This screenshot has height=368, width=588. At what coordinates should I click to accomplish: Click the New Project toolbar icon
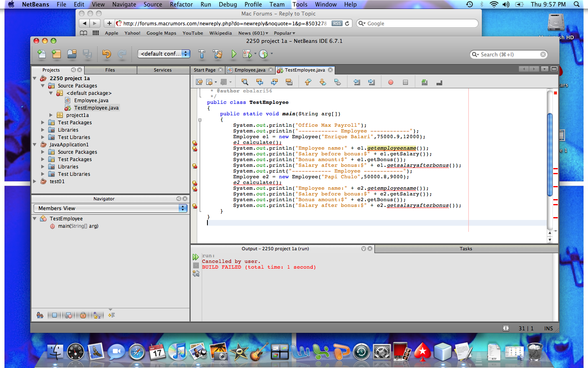(56, 54)
